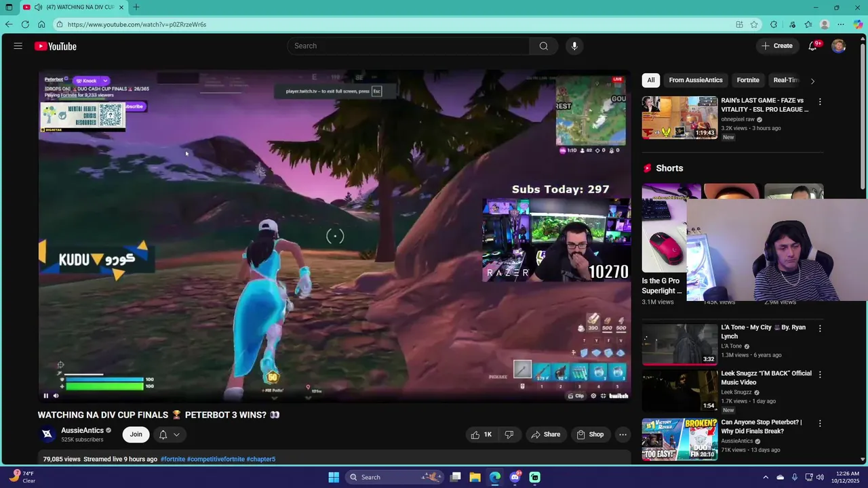Open options for RAIN'S LAST GAME video
Image resolution: width=868 pixels, height=488 pixels.
click(820, 102)
